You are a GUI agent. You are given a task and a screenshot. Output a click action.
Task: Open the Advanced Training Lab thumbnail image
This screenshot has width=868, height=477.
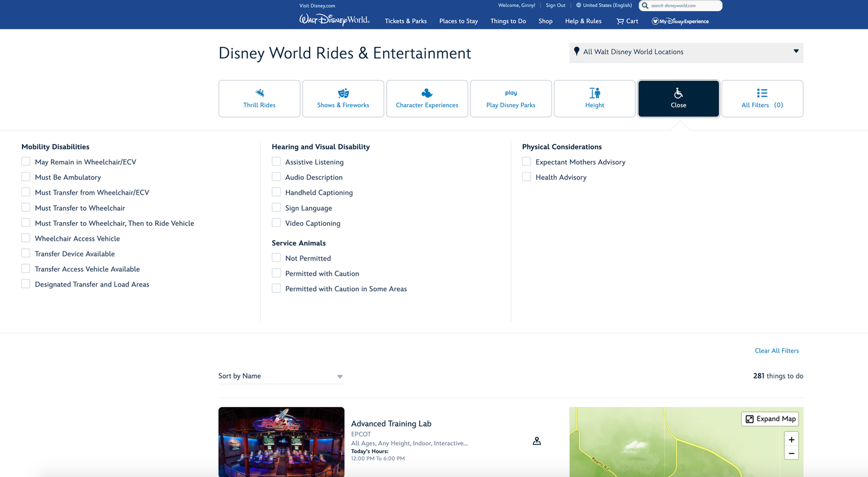[281, 442]
